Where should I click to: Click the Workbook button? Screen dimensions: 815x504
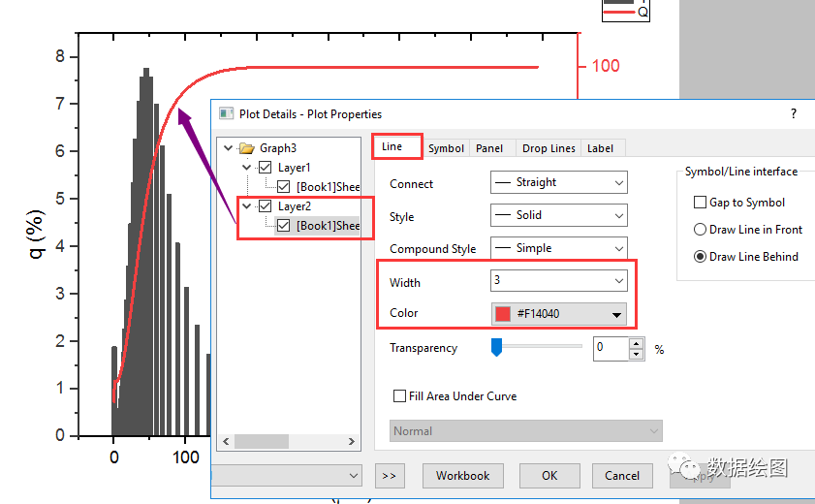462,476
